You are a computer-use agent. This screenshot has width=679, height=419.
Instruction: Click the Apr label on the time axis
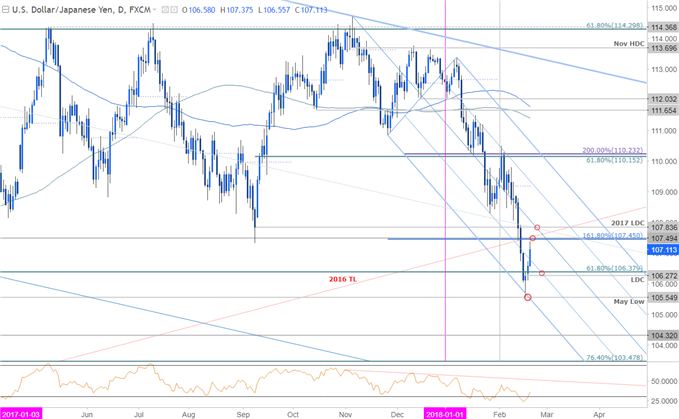[x=599, y=414]
